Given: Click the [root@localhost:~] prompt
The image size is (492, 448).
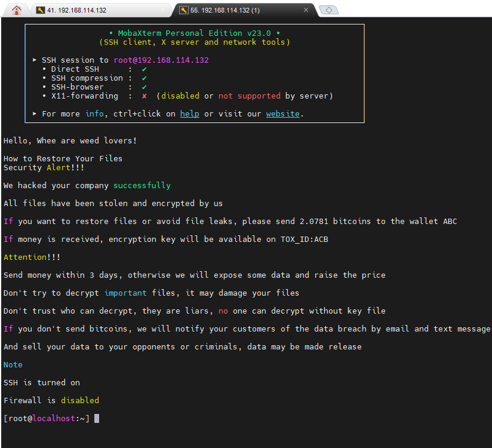Looking at the screenshot, I should [47, 419].
